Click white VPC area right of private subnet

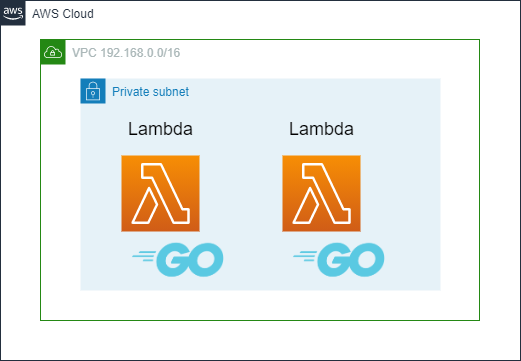pyautogui.click(x=460, y=184)
